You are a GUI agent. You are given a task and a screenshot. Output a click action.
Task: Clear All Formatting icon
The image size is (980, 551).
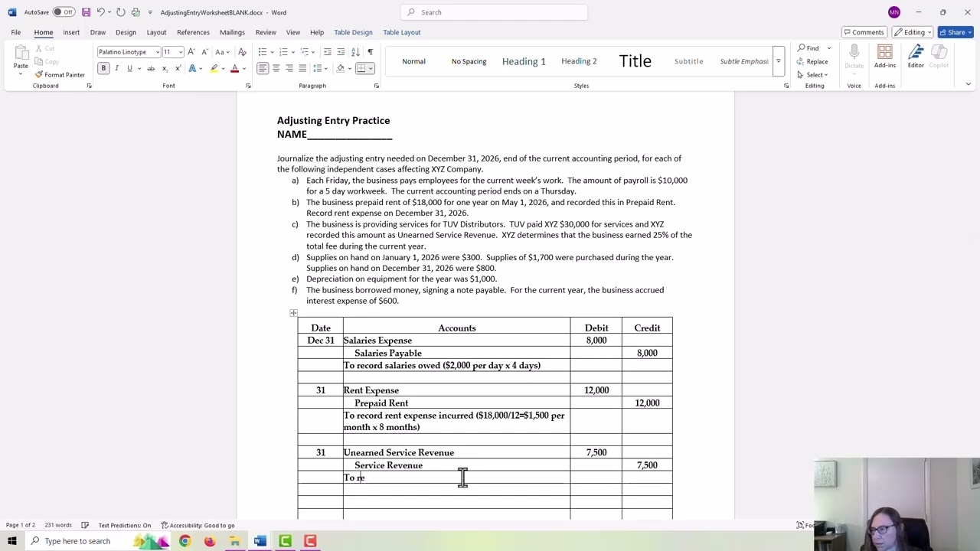click(x=242, y=51)
